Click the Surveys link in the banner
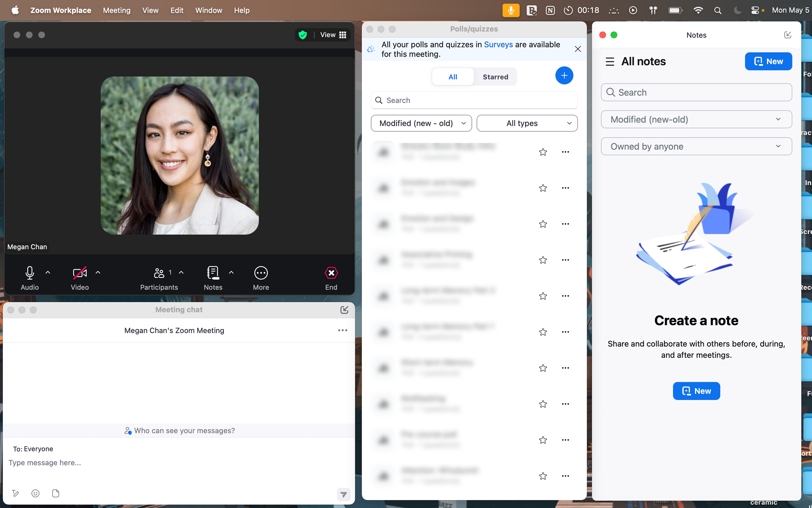812x508 pixels. click(498, 44)
